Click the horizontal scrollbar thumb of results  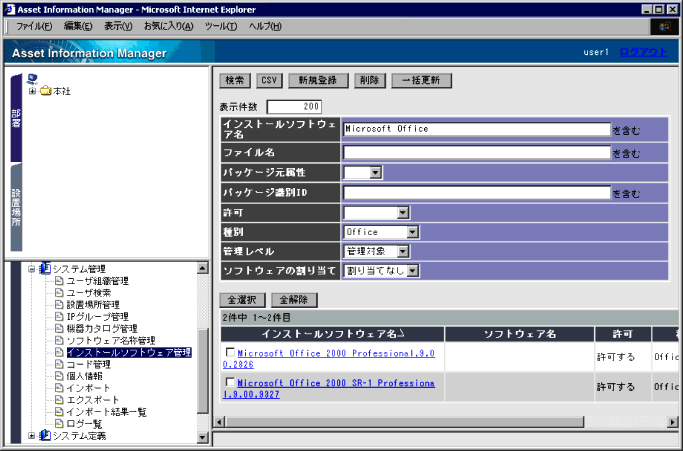click(404, 422)
